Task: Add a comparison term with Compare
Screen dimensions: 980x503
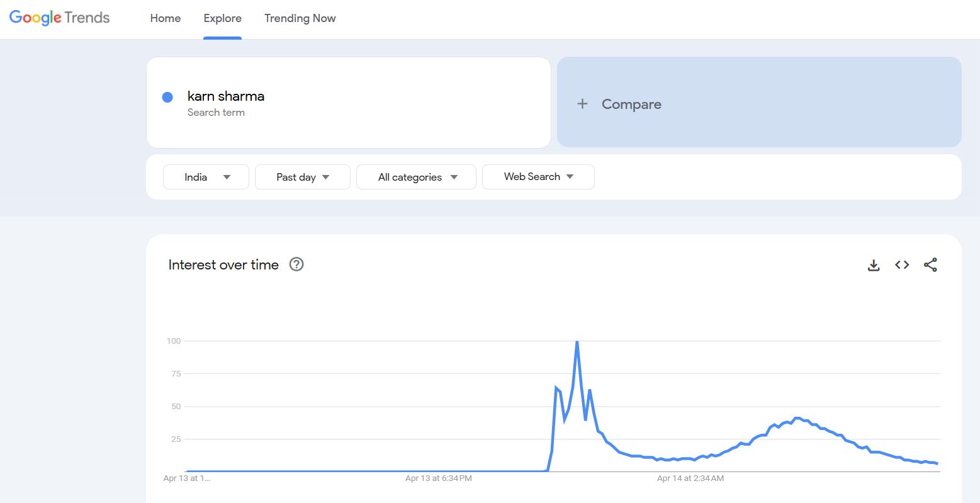Action: click(x=759, y=103)
